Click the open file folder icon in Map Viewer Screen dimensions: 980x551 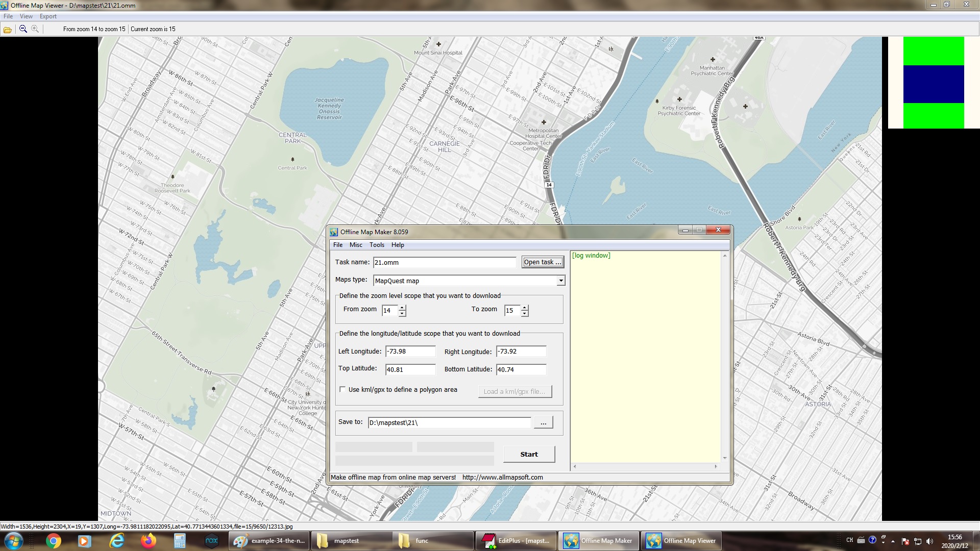click(8, 30)
